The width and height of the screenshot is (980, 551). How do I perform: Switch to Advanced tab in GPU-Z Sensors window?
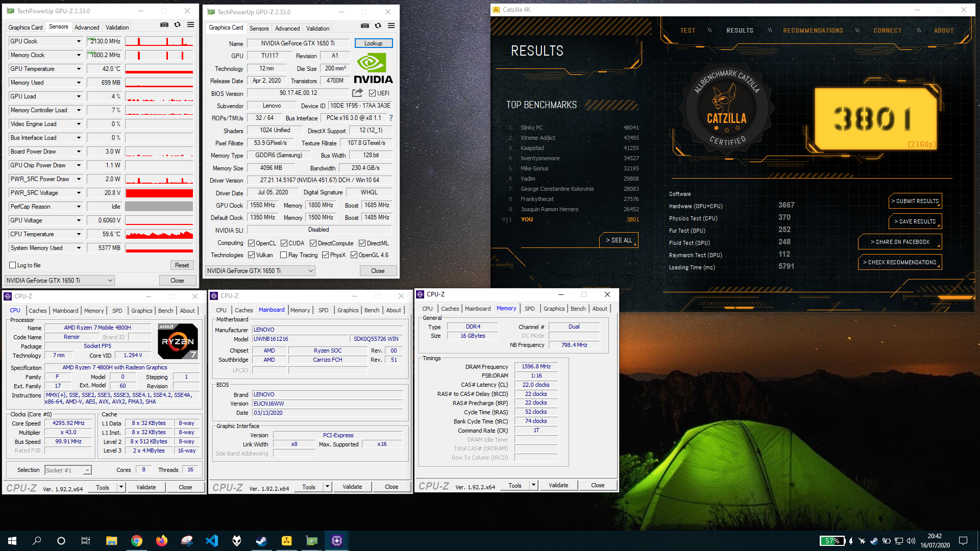pos(87,28)
